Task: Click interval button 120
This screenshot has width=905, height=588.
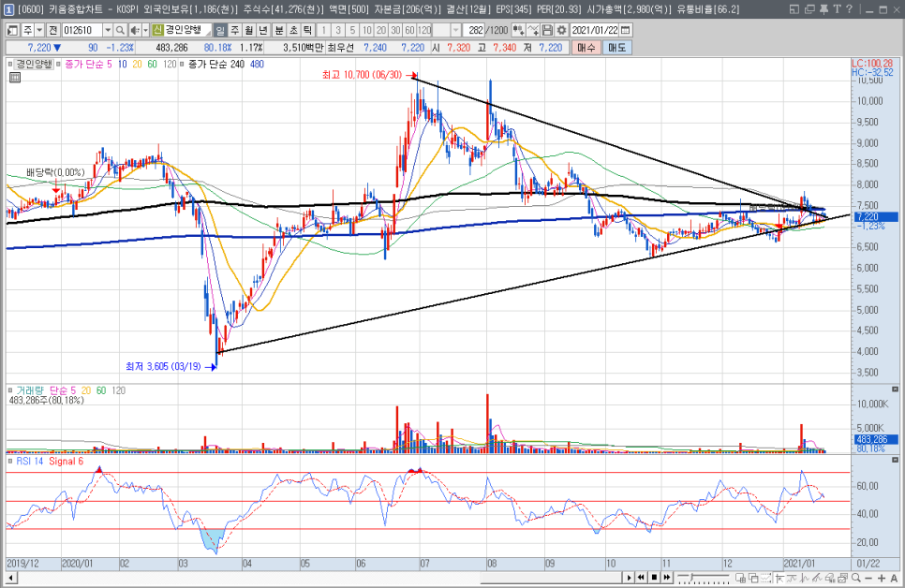Action: [x=424, y=30]
